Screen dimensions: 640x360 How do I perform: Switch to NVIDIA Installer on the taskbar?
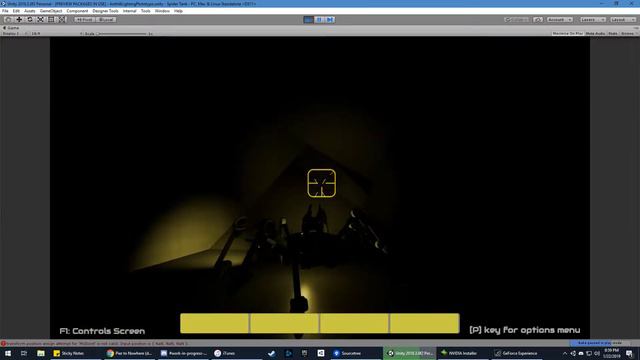pyautogui.click(x=463, y=353)
